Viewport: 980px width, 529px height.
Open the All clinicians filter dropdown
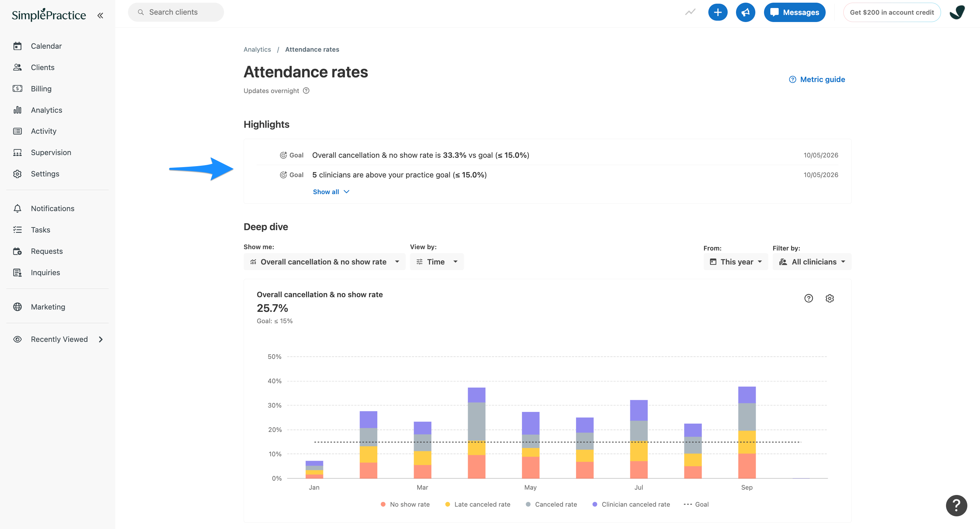click(x=811, y=262)
